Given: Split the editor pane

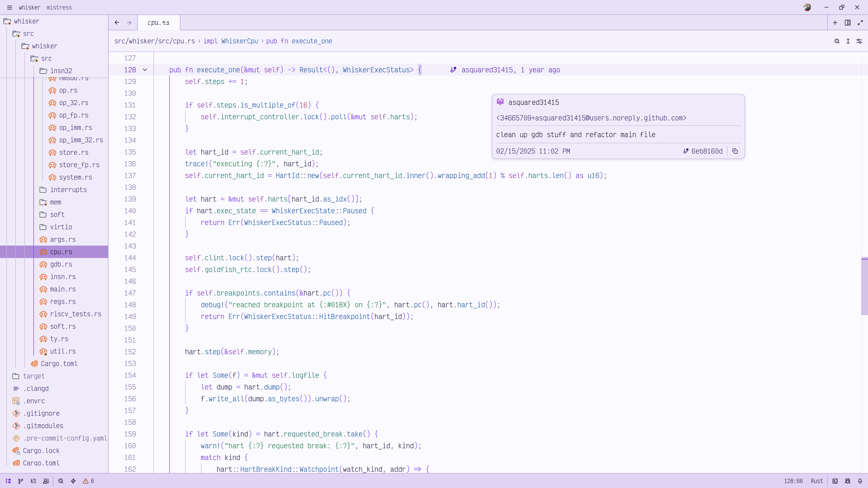Looking at the screenshot, I should [847, 23].
